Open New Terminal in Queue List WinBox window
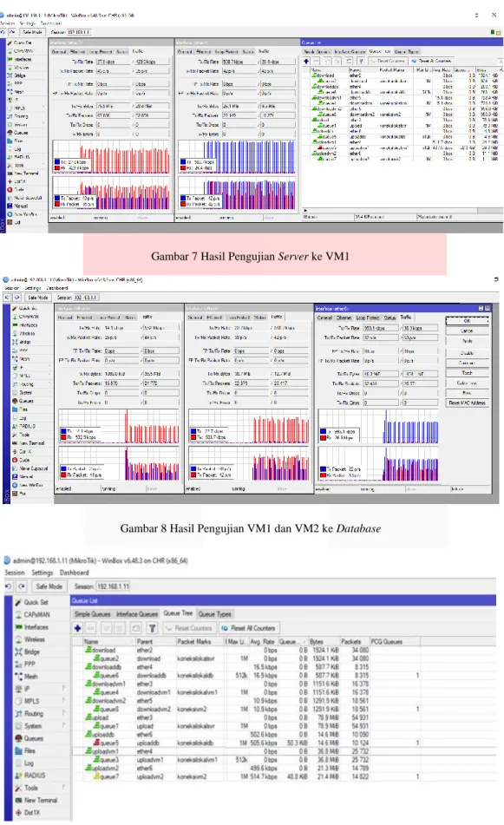This screenshot has width=504, height=825. coord(36,800)
